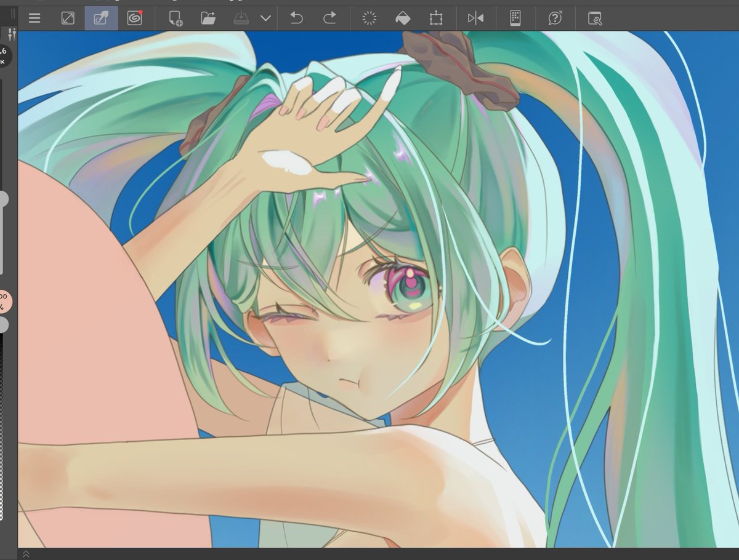Click the brush size indicator circle

[x=4, y=55]
